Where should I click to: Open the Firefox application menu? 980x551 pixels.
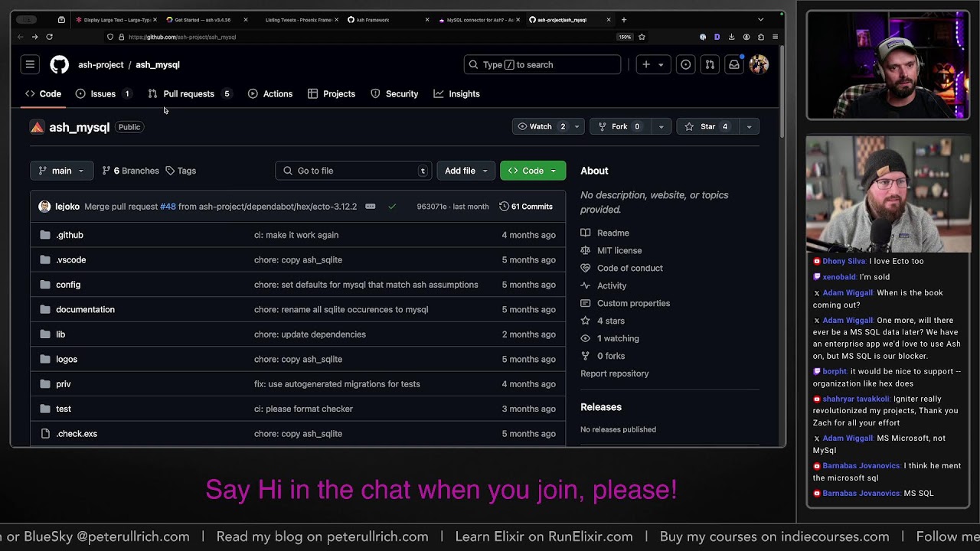coord(775,37)
